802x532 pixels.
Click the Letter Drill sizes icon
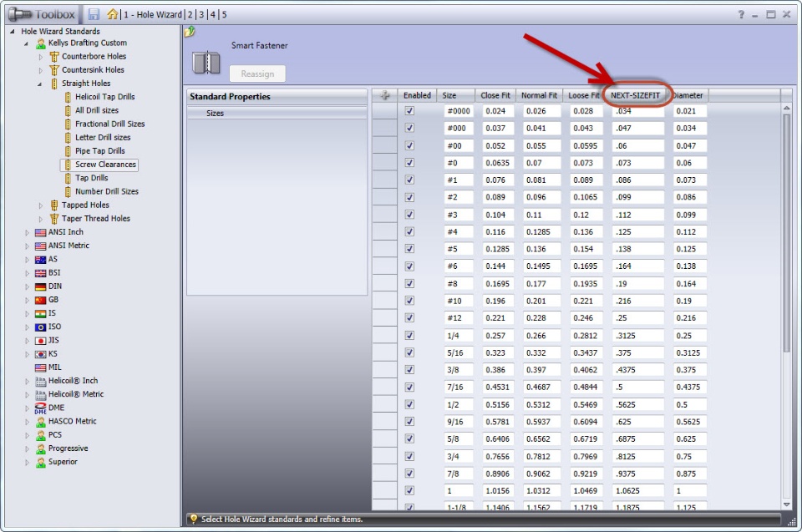coord(68,138)
